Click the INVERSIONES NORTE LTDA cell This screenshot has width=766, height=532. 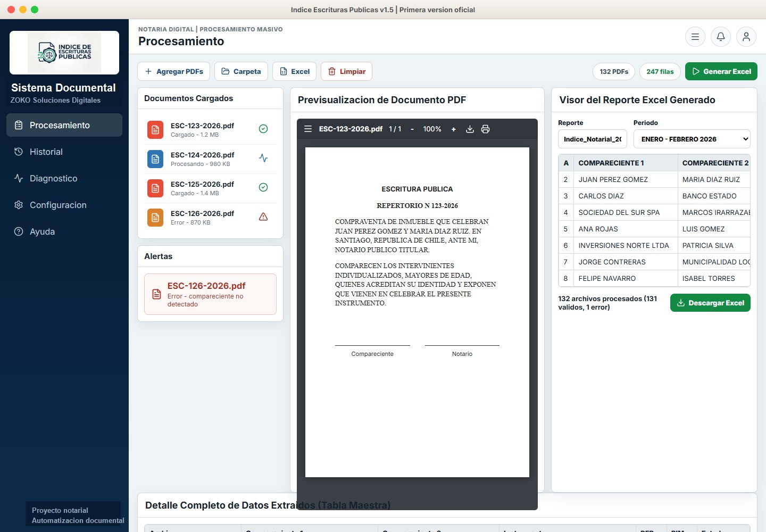[x=626, y=245]
